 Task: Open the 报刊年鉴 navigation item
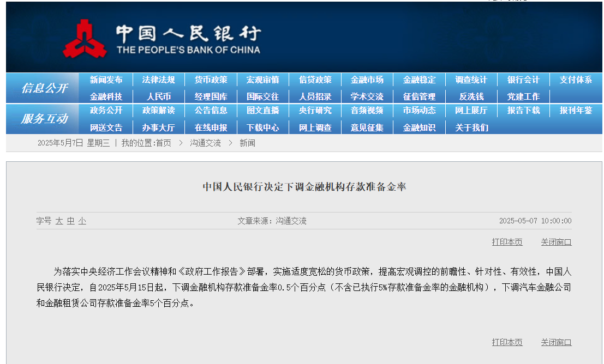coord(575,110)
